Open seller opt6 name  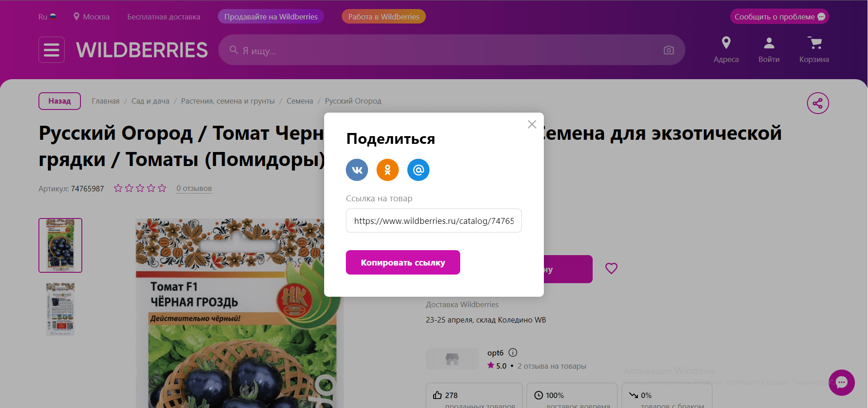pos(495,353)
